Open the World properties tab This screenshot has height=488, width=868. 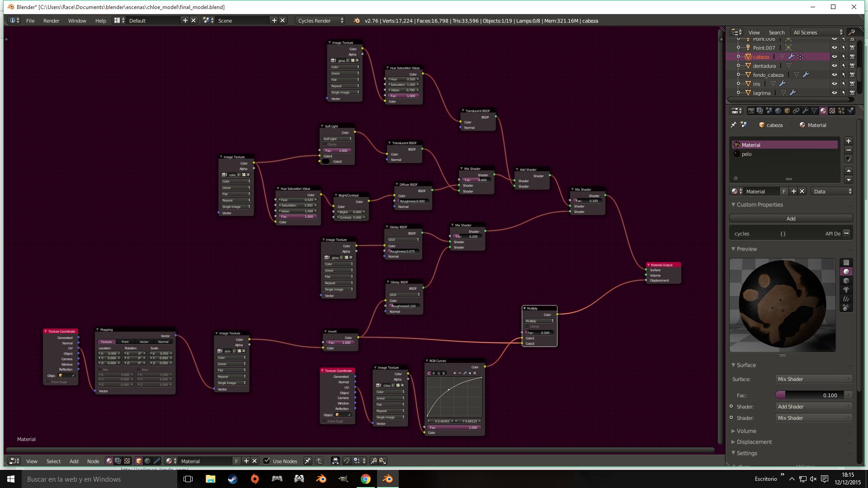pyautogui.click(x=778, y=111)
